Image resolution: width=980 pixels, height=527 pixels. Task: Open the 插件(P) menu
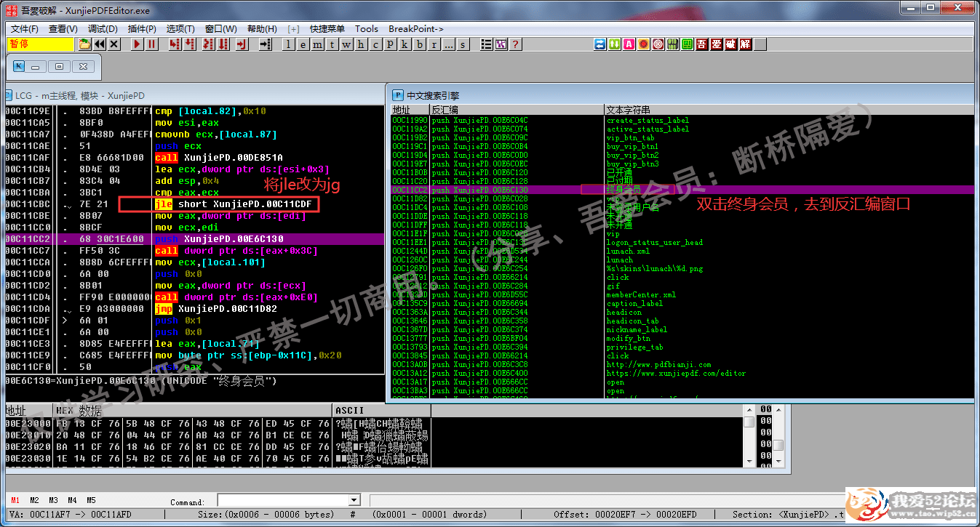coord(142,29)
